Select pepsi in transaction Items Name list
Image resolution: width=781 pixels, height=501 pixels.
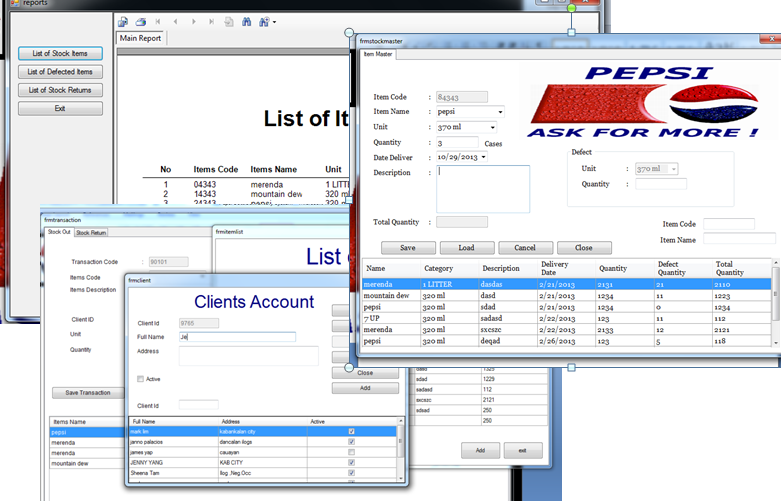[x=87, y=432]
